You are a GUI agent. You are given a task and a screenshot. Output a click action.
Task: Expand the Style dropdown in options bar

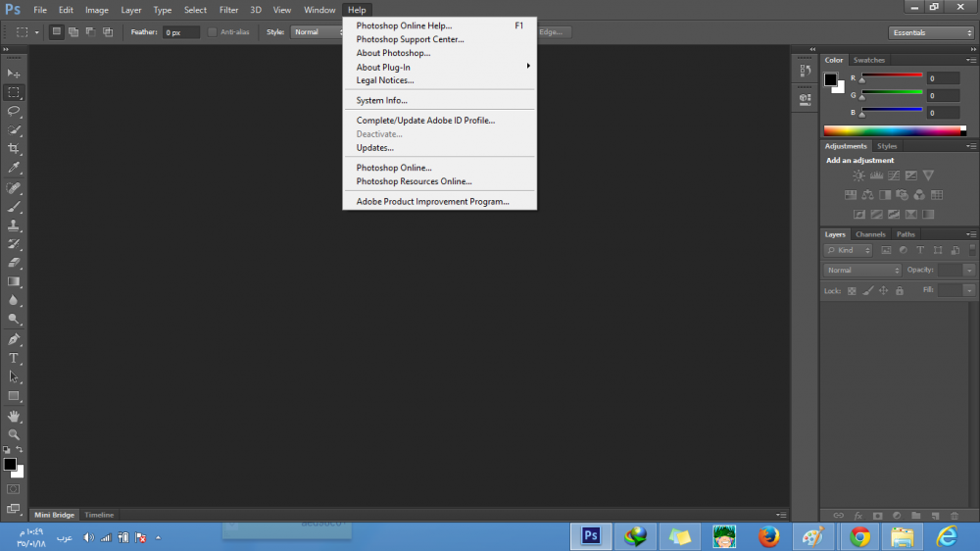click(x=316, y=32)
